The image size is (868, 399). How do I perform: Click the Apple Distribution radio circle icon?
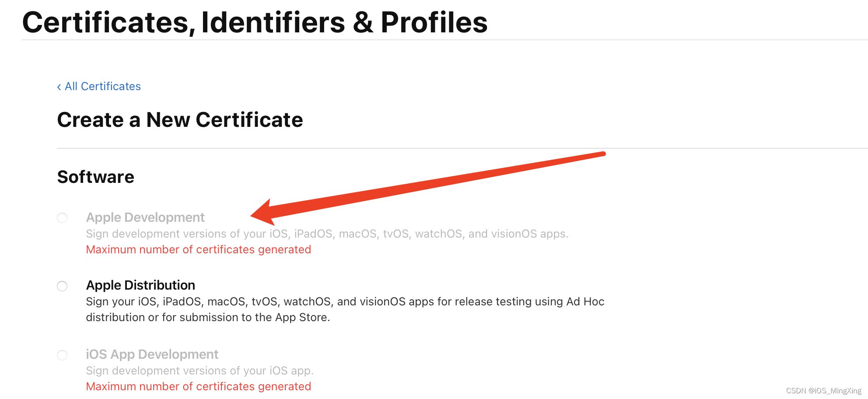click(x=62, y=286)
